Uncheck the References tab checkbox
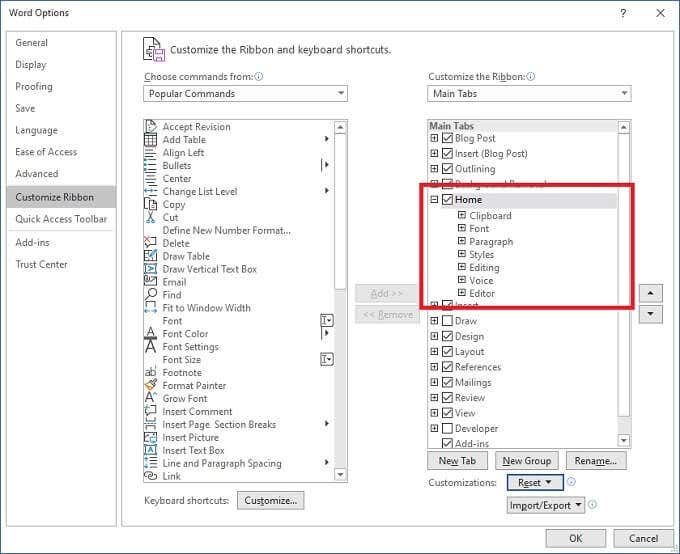Image resolution: width=680 pixels, height=554 pixels. tap(447, 367)
